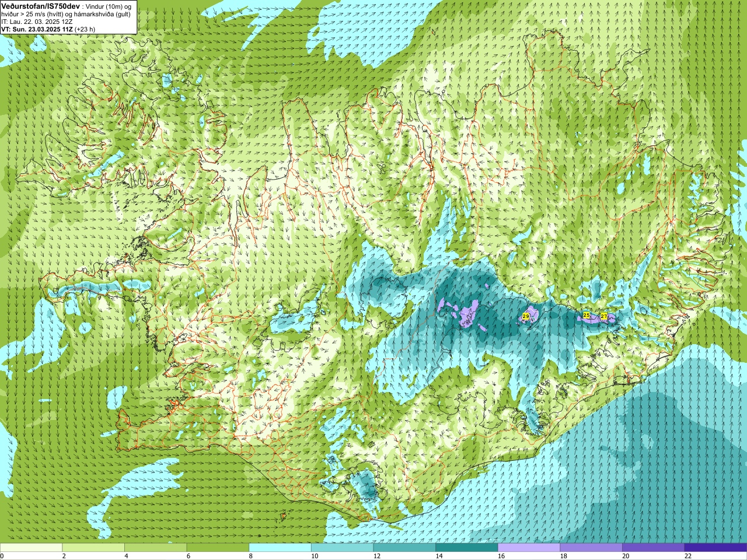
Task: Click the legend tick label 16
Action: (501, 556)
